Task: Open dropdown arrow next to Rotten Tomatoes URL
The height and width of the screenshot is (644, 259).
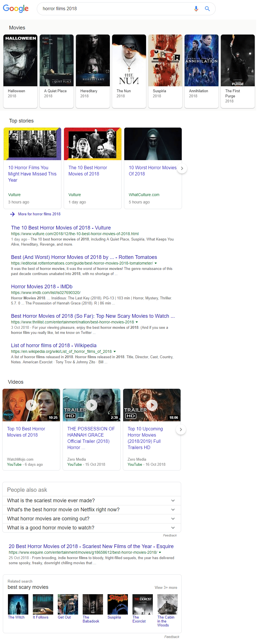Action: 156,263
